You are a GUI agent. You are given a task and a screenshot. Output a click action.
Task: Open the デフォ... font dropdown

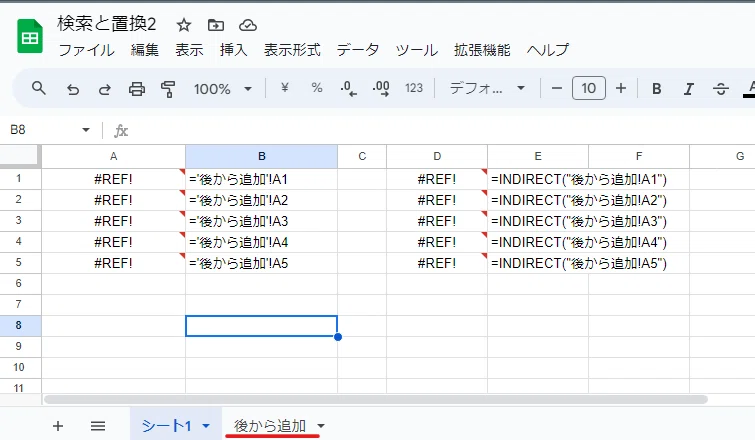[x=487, y=88]
